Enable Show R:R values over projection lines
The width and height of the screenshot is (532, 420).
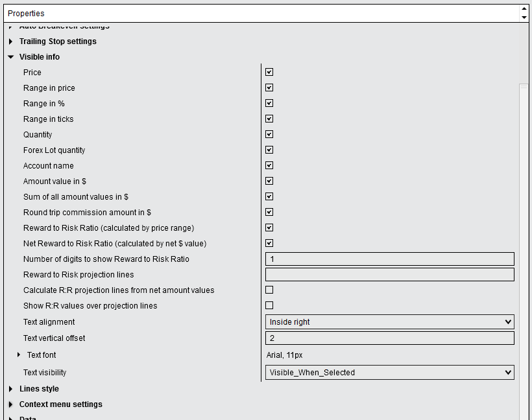[269, 305]
